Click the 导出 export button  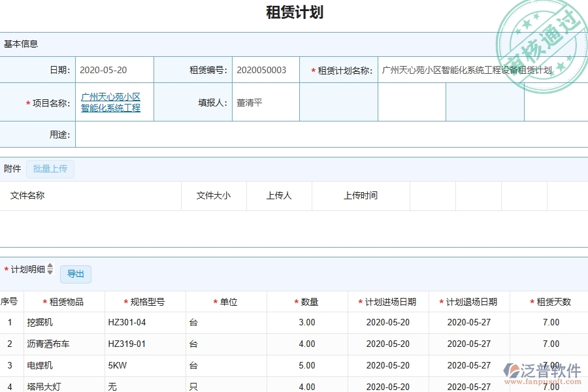pos(75,274)
